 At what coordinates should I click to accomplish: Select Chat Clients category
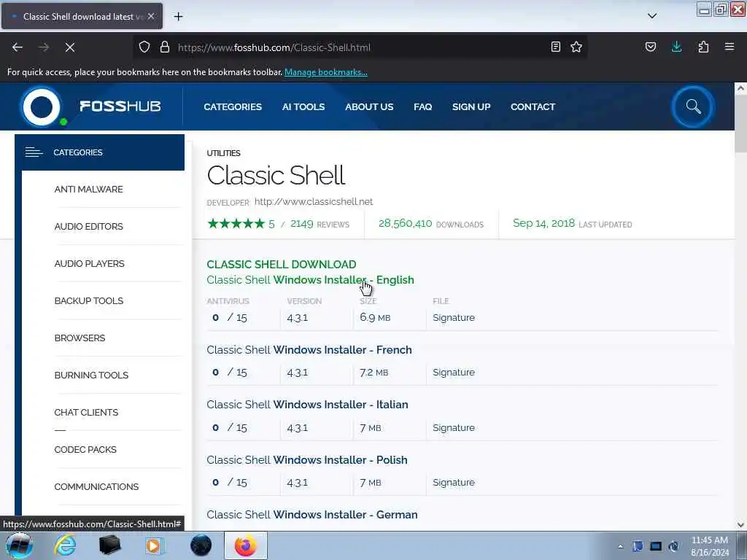coord(86,412)
